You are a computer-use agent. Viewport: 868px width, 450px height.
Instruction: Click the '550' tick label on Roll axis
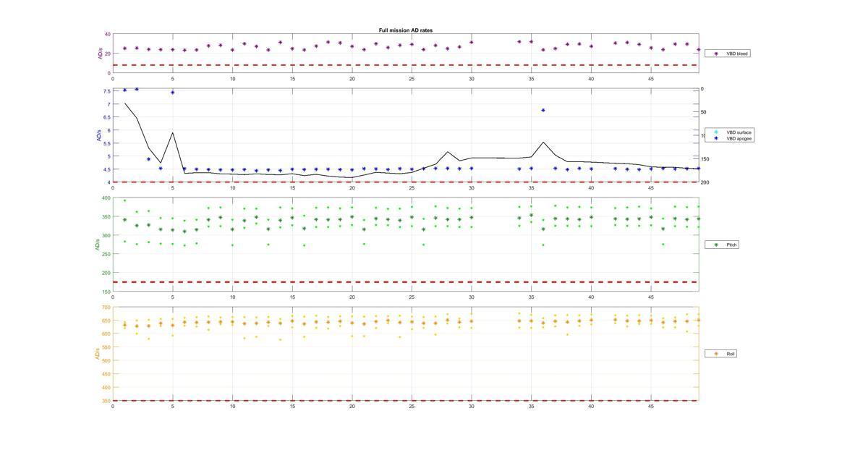point(106,347)
